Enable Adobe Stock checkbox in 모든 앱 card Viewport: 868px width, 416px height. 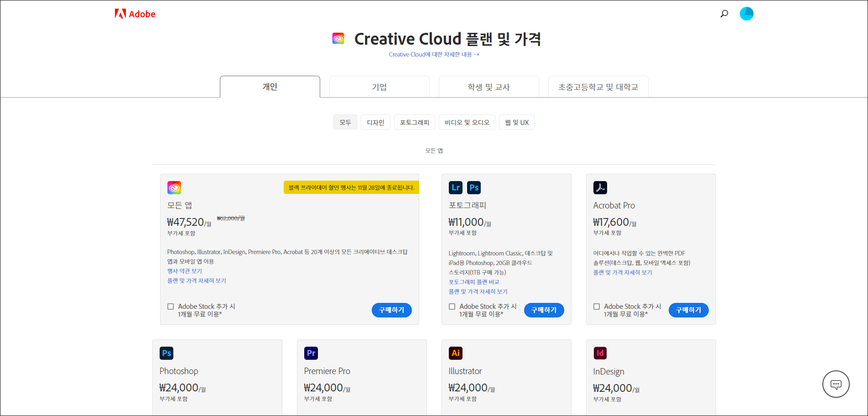(171, 307)
